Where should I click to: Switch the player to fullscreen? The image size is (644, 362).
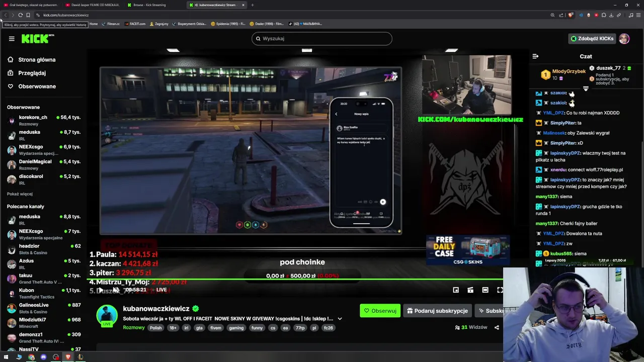click(x=500, y=290)
